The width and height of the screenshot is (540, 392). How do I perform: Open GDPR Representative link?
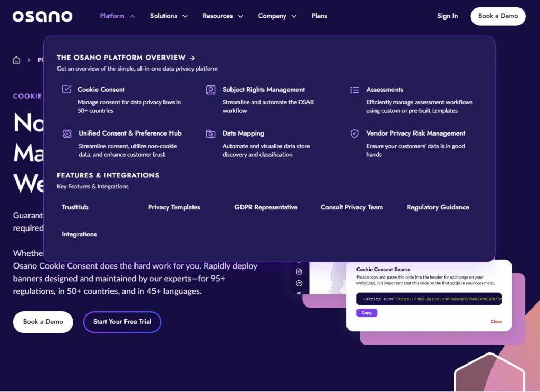266,207
